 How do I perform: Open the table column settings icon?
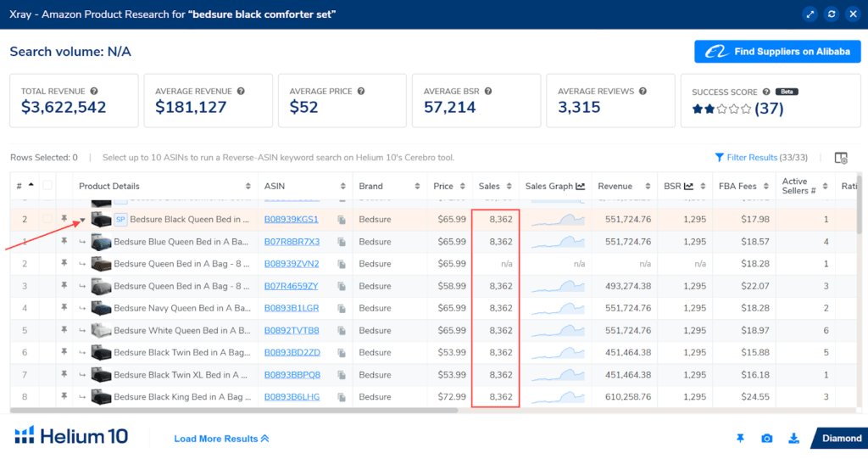pyautogui.click(x=841, y=158)
